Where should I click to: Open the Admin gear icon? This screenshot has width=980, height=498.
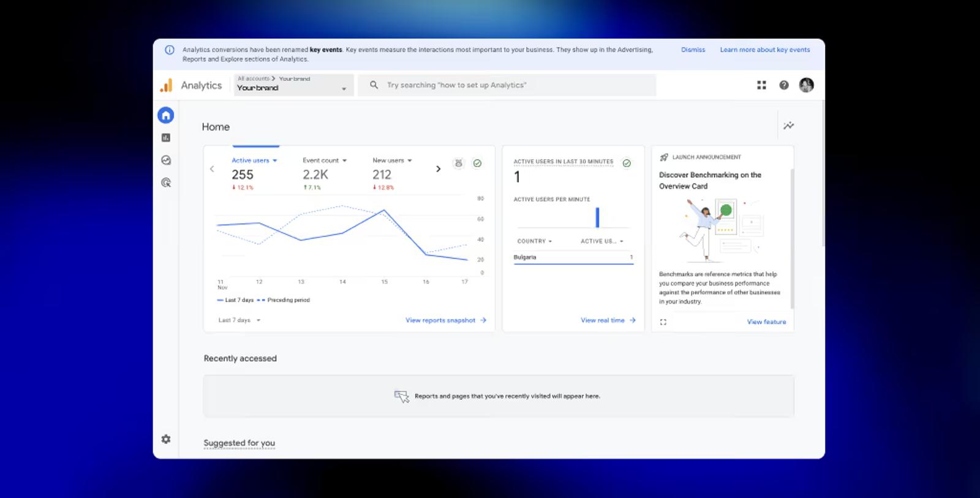[165, 439]
